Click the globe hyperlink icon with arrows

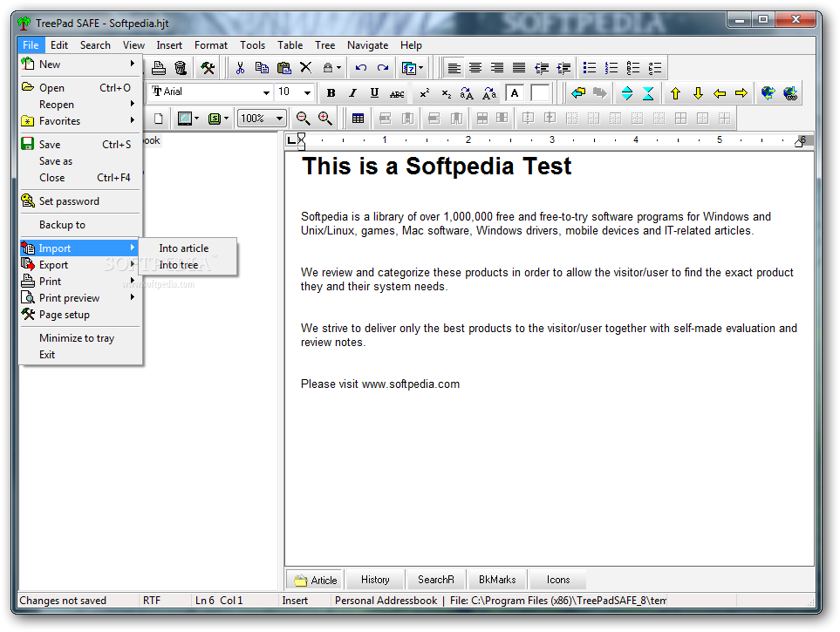tap(768, 93)
